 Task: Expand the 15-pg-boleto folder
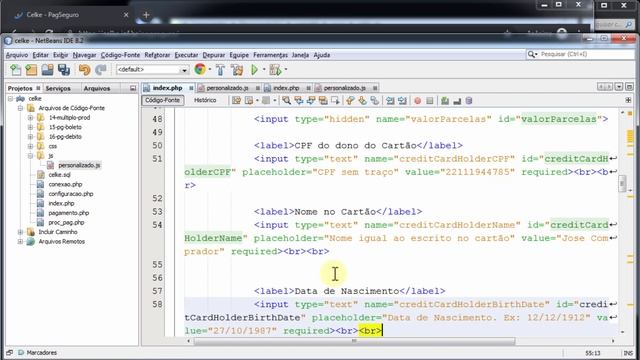tap(30, 127)
